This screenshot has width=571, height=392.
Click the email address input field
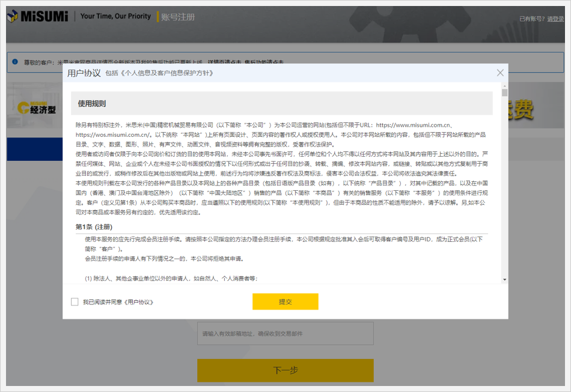(285, 333)
